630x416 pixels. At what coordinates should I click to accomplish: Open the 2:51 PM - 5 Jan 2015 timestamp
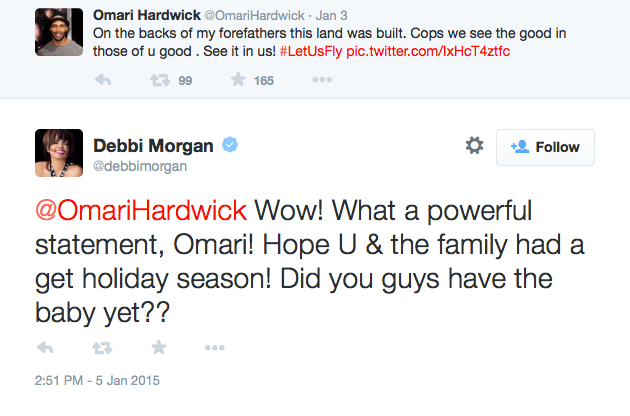[x=97, y=380]
